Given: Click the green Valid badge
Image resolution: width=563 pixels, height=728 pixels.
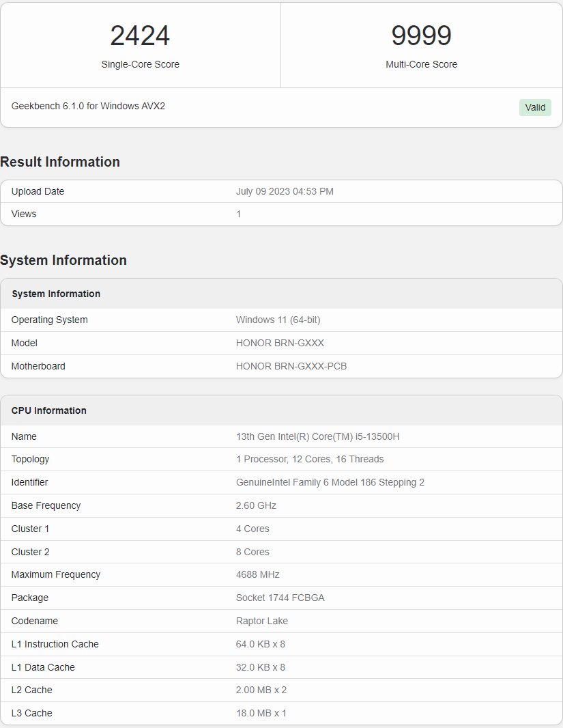Looking at the screenshot, I should pos(535,107).
